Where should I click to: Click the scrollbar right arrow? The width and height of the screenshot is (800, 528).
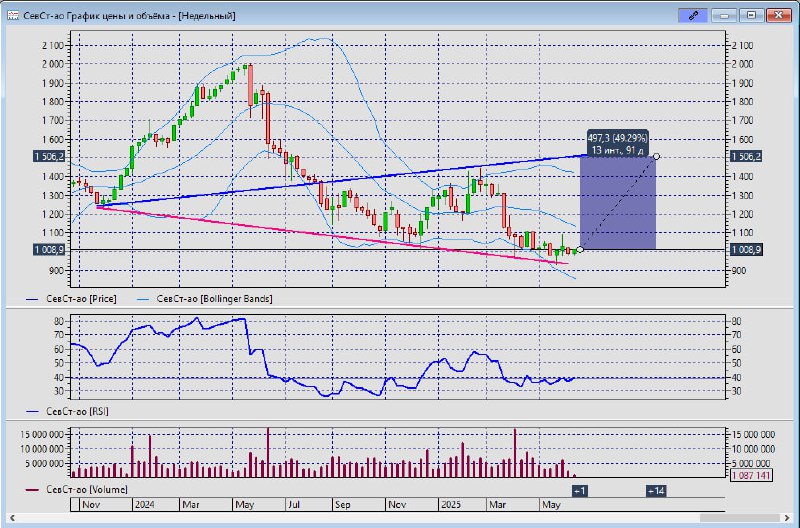pyautogui.click(x=788, y=518)
